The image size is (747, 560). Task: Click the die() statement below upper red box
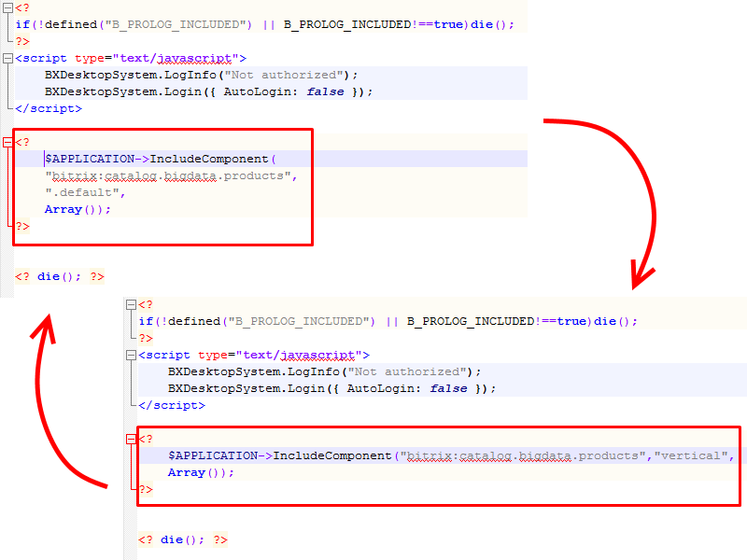[60, 276]
